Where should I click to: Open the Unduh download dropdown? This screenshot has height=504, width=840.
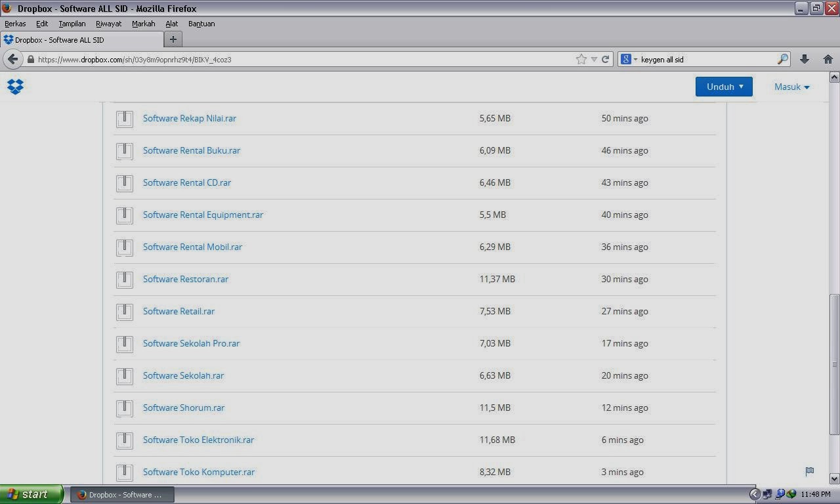724,87
